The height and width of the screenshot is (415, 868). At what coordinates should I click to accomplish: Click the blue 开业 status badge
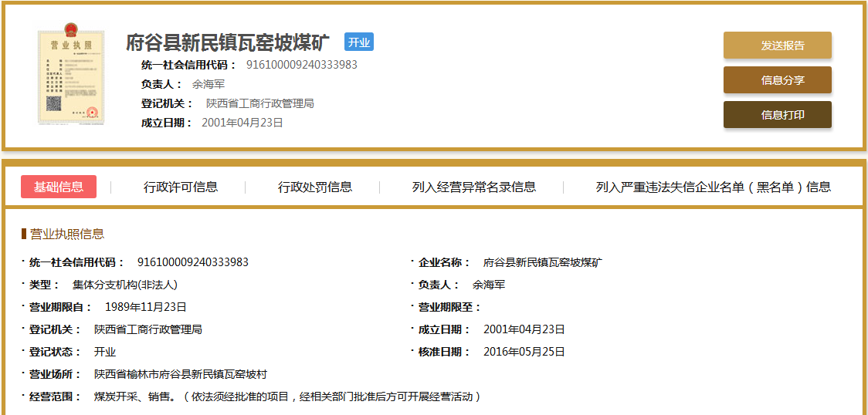[358, 42]
